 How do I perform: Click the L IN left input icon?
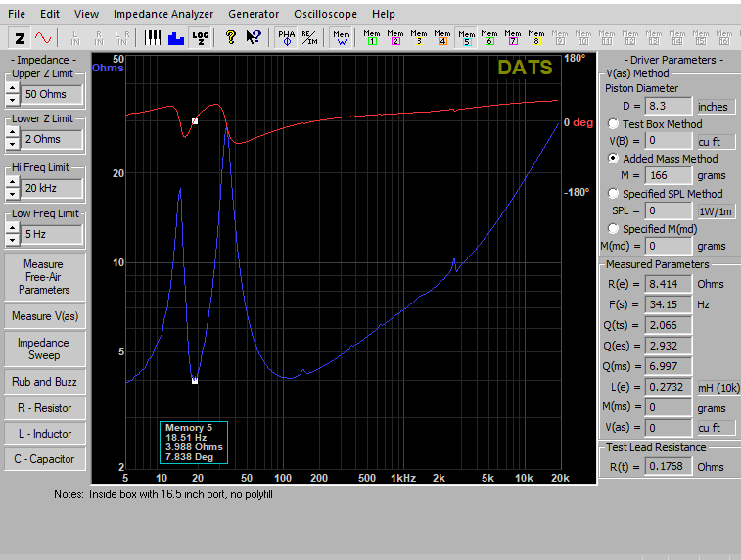pos(75,38)
